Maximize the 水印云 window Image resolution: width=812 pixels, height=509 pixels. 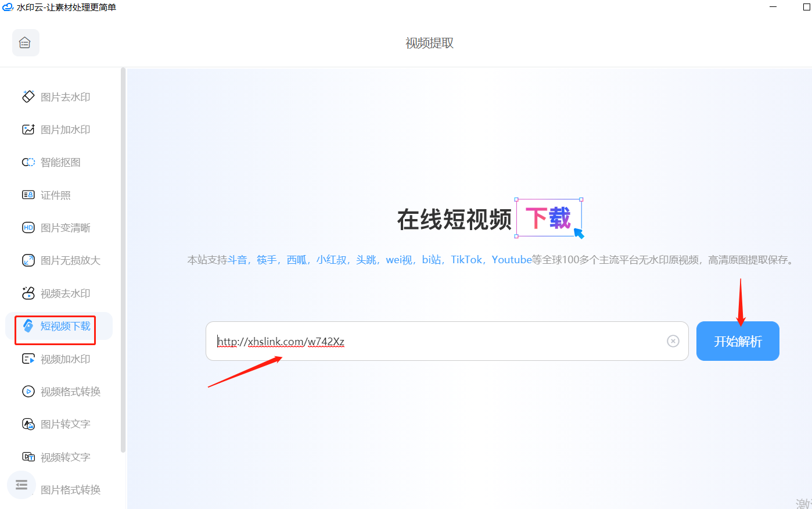(x=806, y=7)
